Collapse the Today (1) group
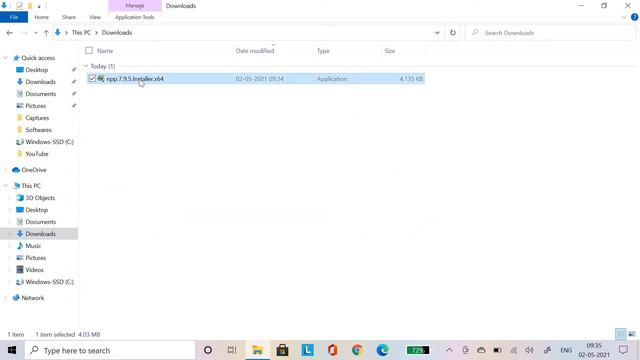The width and height of the screenshot is (640, 360). tap(86, 66)
